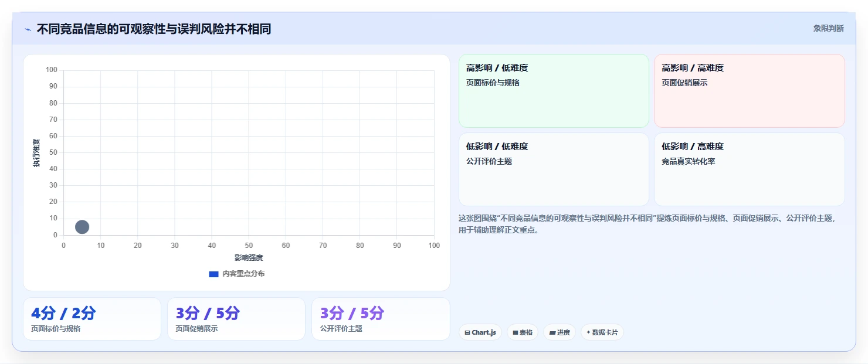Click the 公开评价主题 text in quadrant card
Image resolution: width=868 pixels, height=364 pixels.
(x=489, y=161)
